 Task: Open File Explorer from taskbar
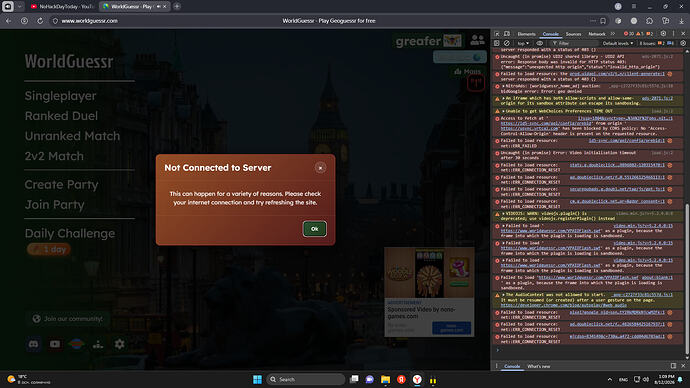[385, 379]
